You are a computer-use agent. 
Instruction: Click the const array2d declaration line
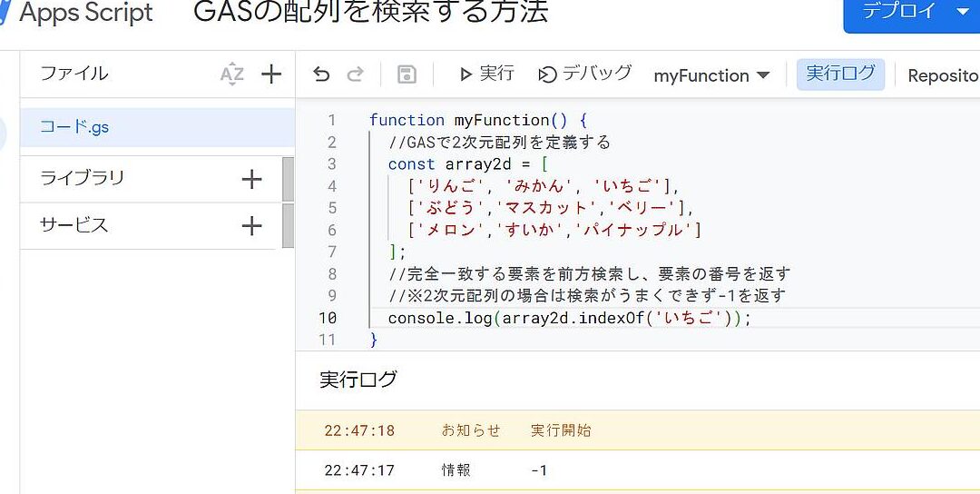click(x=467, y=164)
